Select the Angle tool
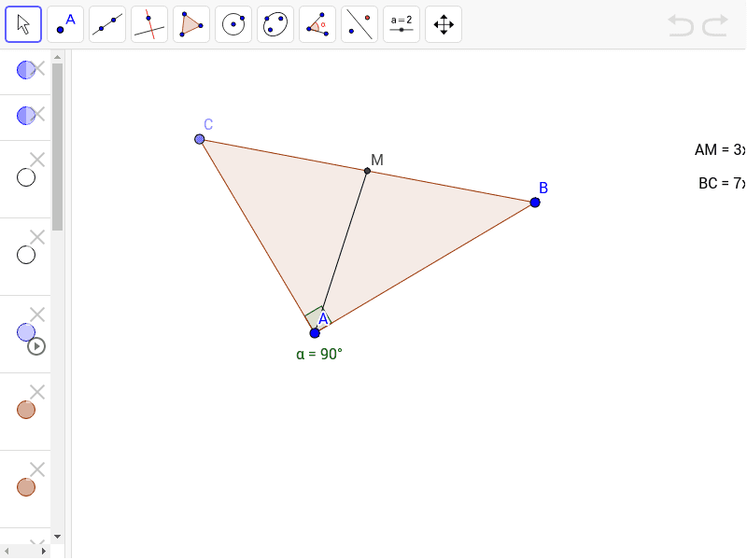 [x=317, y=24]
